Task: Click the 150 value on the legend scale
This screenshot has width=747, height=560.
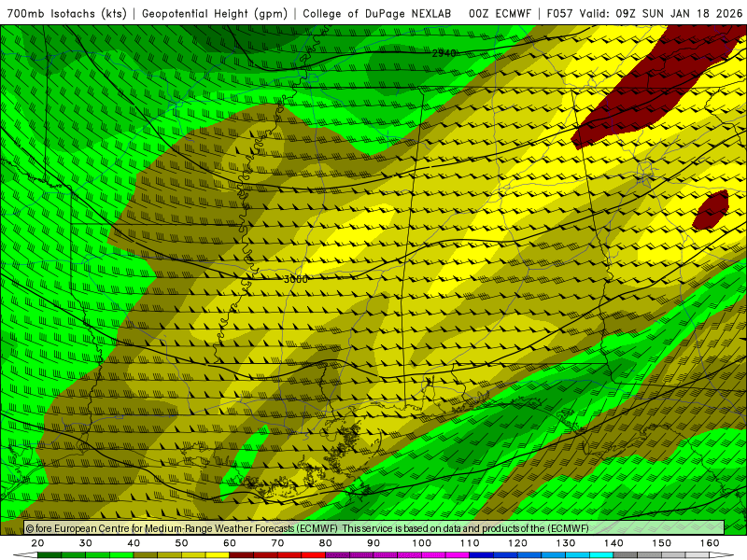Action: 661,543
